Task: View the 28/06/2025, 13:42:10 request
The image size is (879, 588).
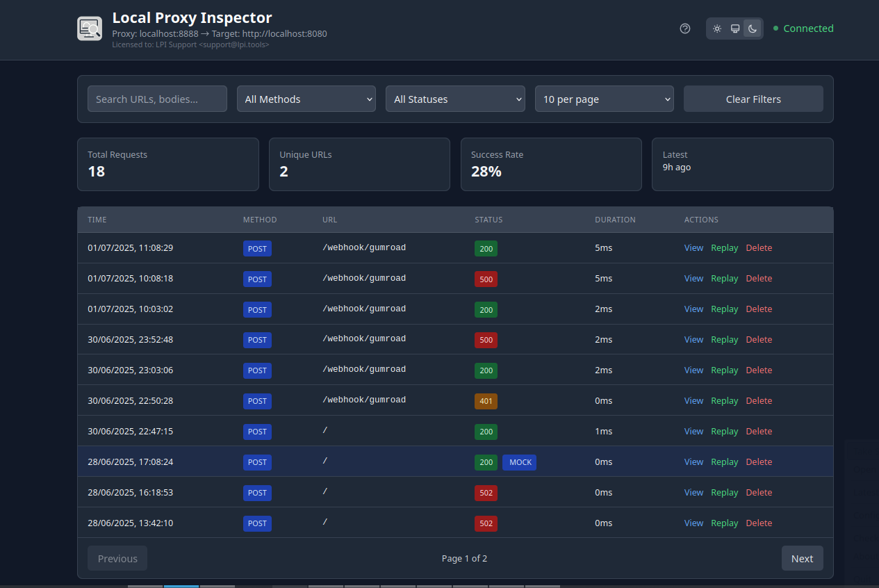Action: click(693, 523)
